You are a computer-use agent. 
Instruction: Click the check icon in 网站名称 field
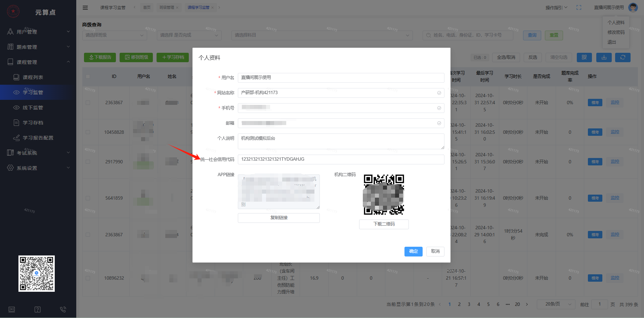click(x=439, y=93)
